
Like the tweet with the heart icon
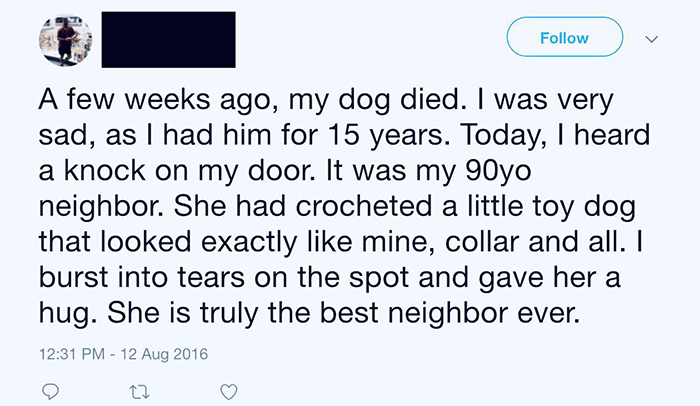[229, 390]
